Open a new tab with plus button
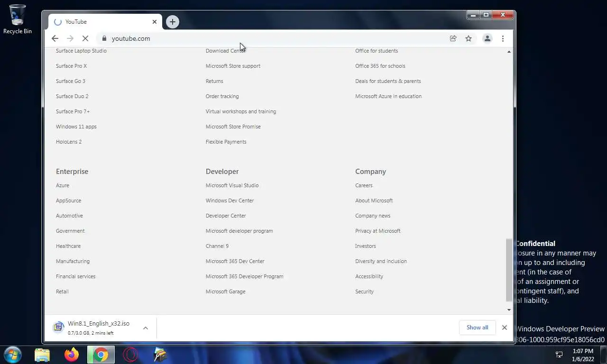 (x=173, y=22)
